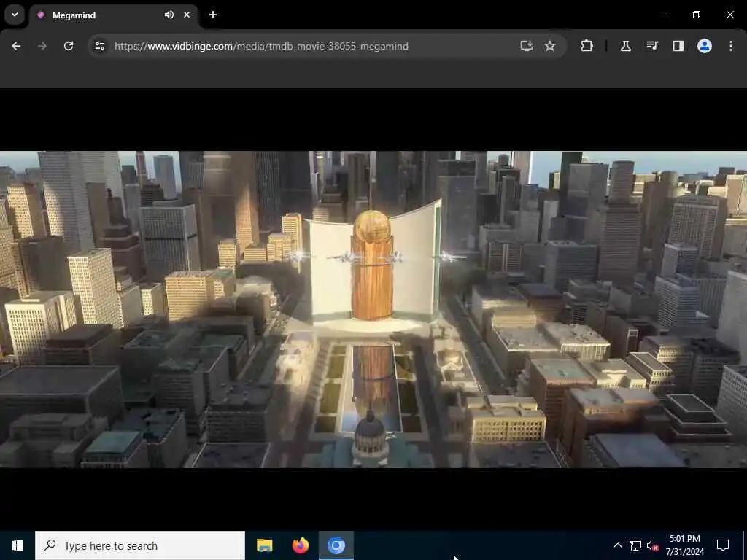This screenshot has width=747, height=560.
Task: Open network status tray icon
Action: [x=635, y=545]
